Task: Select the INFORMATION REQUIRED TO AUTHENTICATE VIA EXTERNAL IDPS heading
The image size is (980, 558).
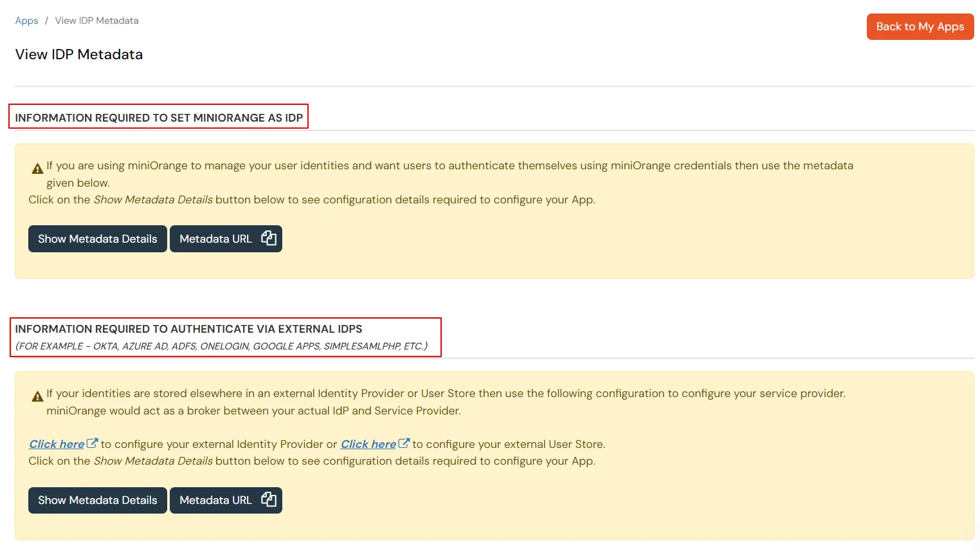Action: (188, 329)
